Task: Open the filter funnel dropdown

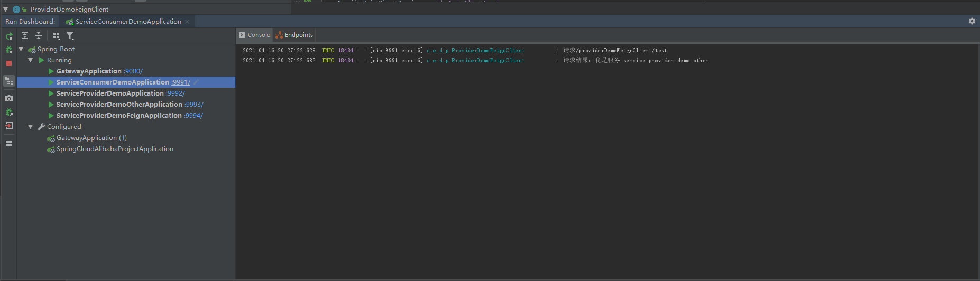Action: (x=70, y=36)
